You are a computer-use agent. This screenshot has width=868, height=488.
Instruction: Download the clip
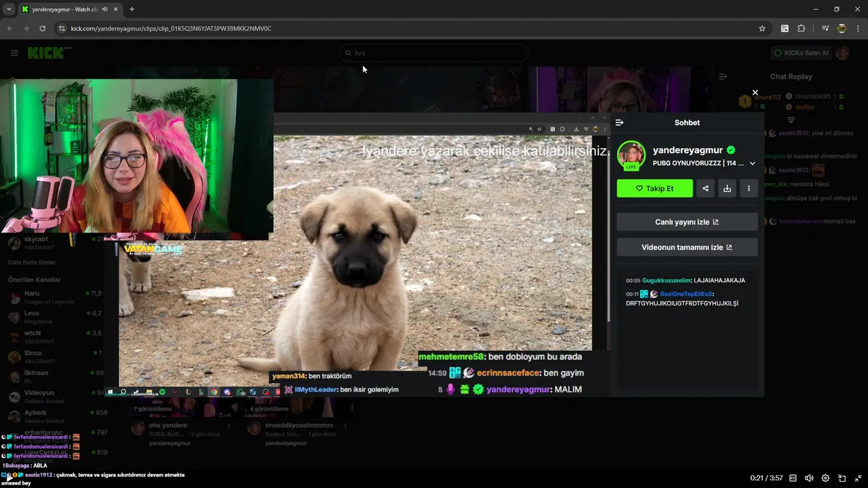tap(727, 188)
